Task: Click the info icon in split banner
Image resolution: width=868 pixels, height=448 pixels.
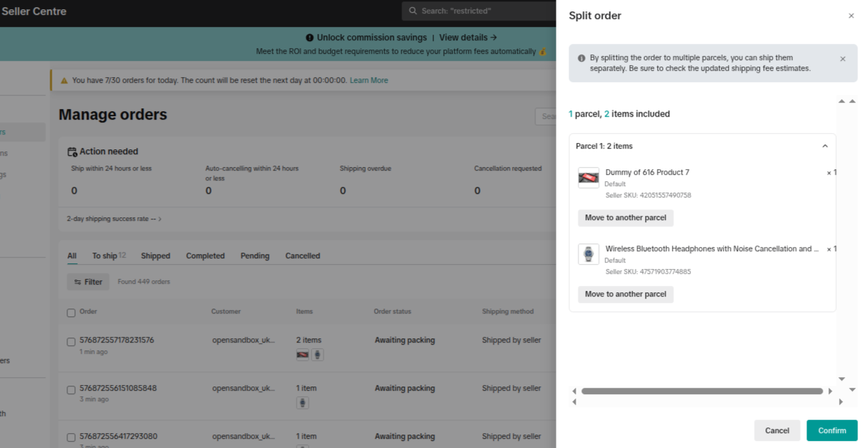Action: (581, 59)
